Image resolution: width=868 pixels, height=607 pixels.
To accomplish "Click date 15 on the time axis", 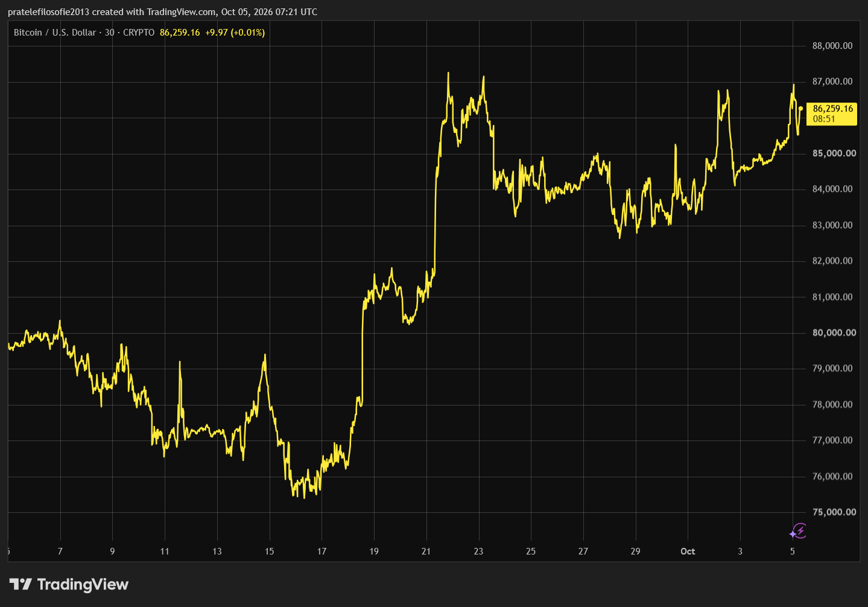I will coord(269,551).
